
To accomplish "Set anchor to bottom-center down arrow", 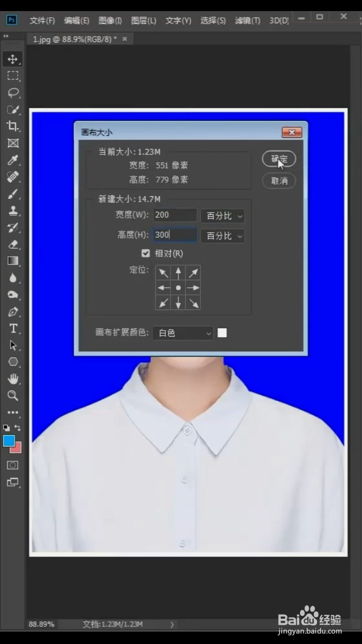I will pos(178,302).
